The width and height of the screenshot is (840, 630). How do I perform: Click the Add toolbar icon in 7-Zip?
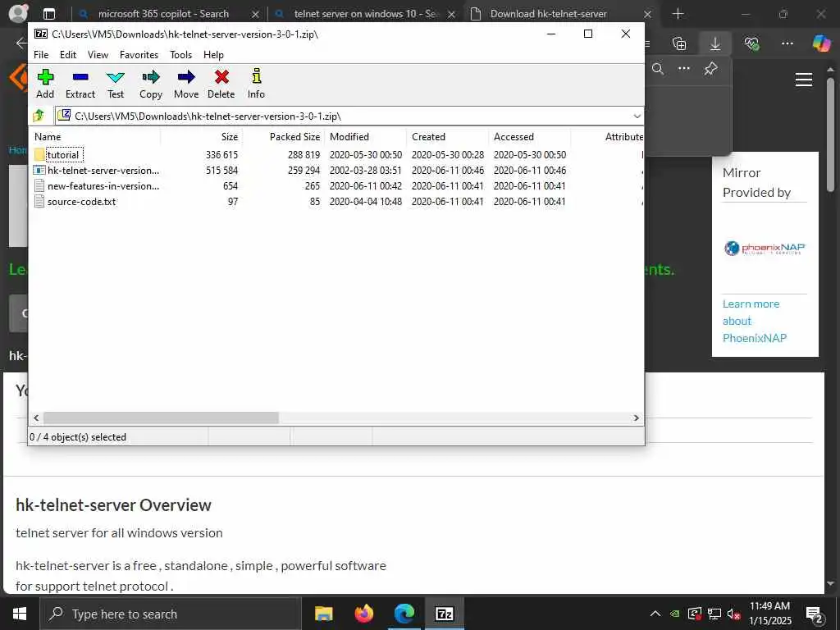45,78
